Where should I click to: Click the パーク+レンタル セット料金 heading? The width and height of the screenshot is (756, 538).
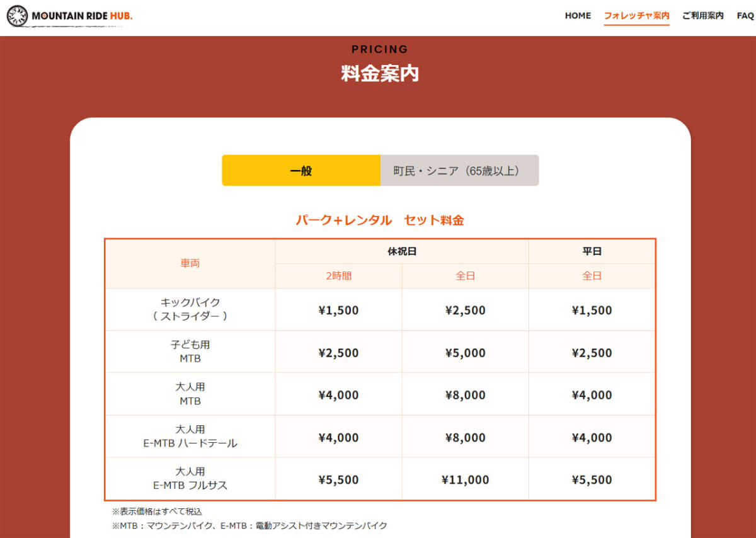pyautogui.click(x=380, y=220)
